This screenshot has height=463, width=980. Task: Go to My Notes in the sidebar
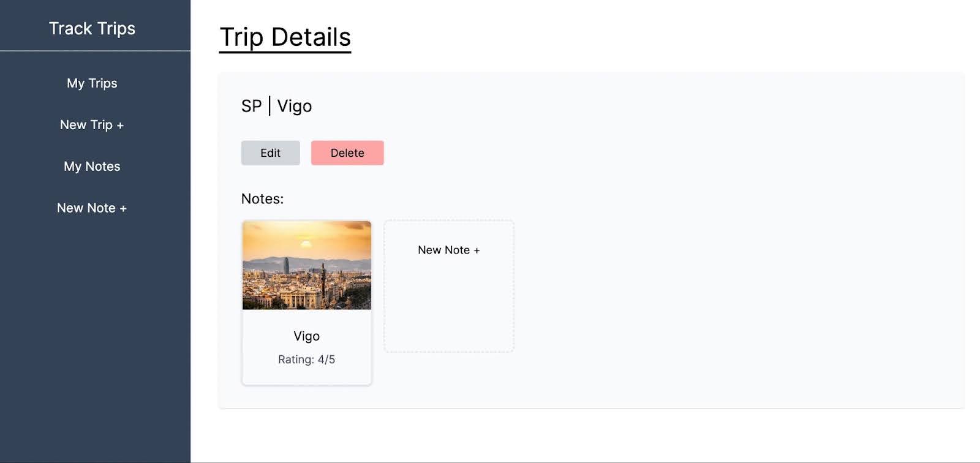pyautogui.click(x=92, y=167)
